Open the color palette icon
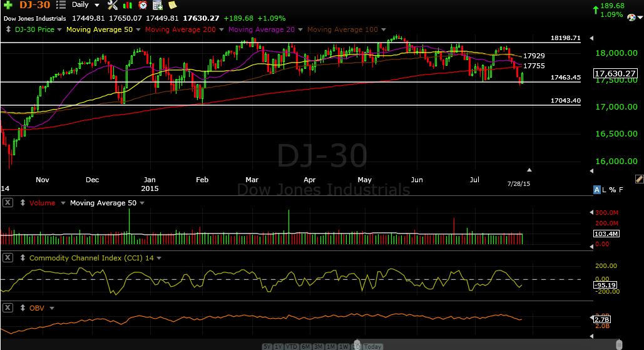Image resolution: width=644 pixels, height=350 pixels. pos(631,18)
